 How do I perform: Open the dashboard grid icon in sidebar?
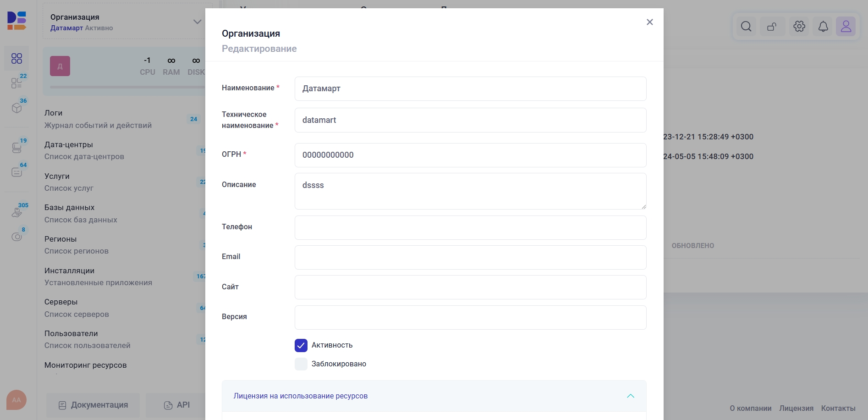[x=16, y=58]
